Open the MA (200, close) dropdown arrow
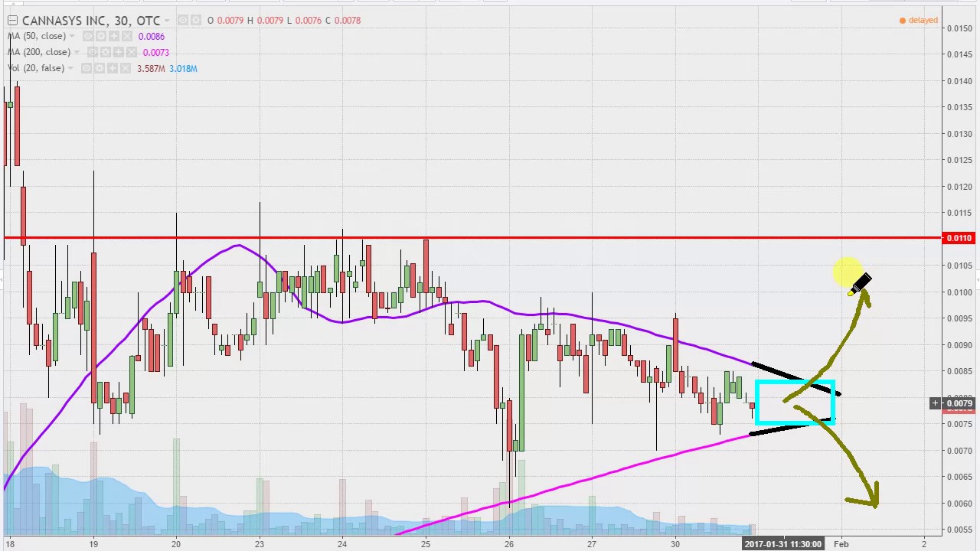Image resolution: width=980 pixels, height=551 pixels. point(77,52)
